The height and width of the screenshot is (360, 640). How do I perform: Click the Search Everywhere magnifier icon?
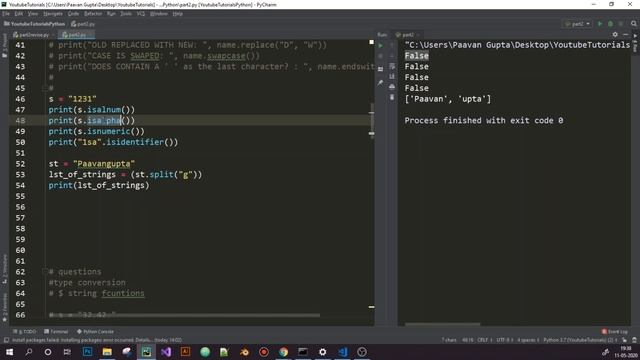[x=634, y=24]
